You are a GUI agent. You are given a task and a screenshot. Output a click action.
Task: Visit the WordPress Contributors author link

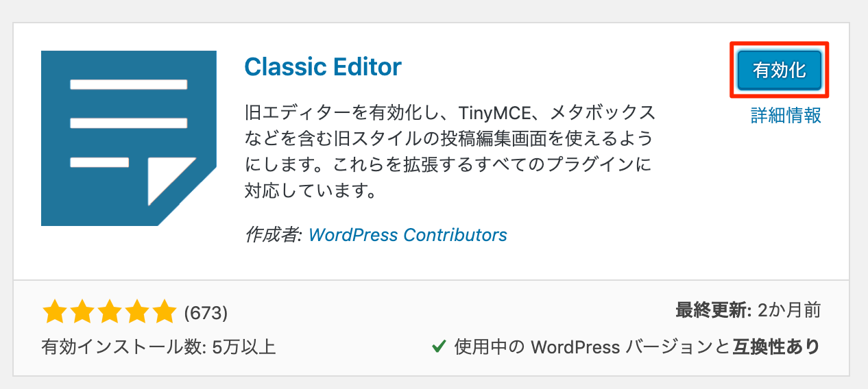click(x=408, y=235)
